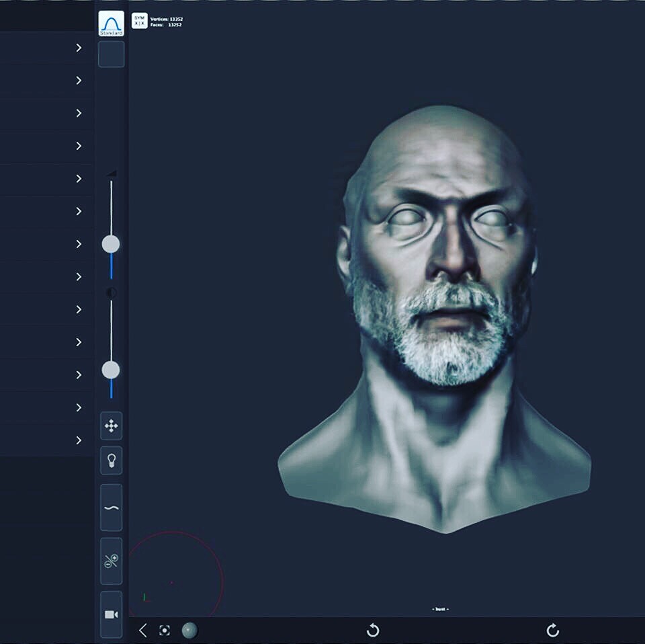Screen dimensions: 645x644
Task: Open the move/gizmo tool
Action: coord(111,426)
